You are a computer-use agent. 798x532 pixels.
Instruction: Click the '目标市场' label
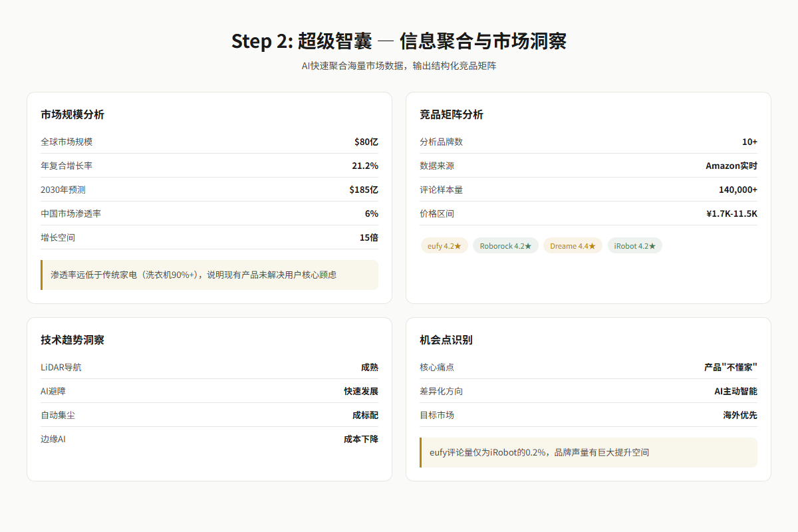pyautogui.click(x=437, y=415)
